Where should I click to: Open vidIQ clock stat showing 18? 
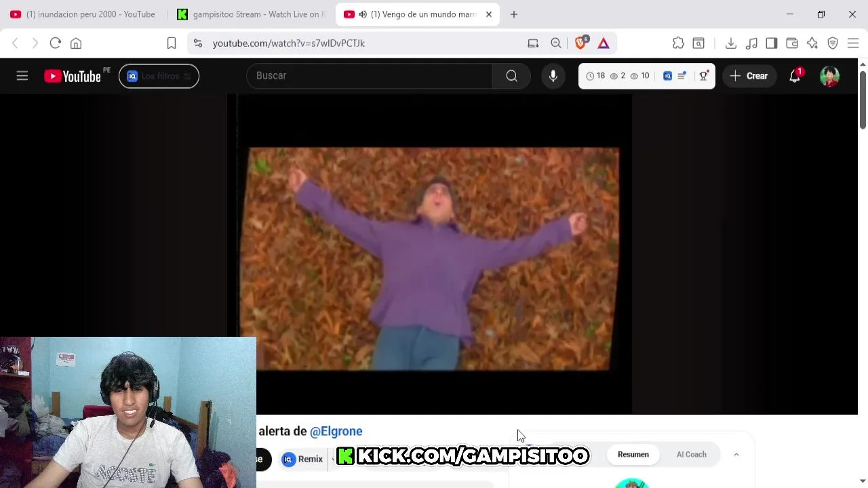595,76
